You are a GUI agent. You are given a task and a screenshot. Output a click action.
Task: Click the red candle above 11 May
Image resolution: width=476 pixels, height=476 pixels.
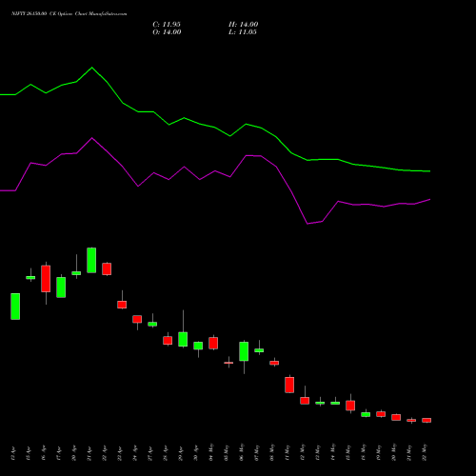289,385
